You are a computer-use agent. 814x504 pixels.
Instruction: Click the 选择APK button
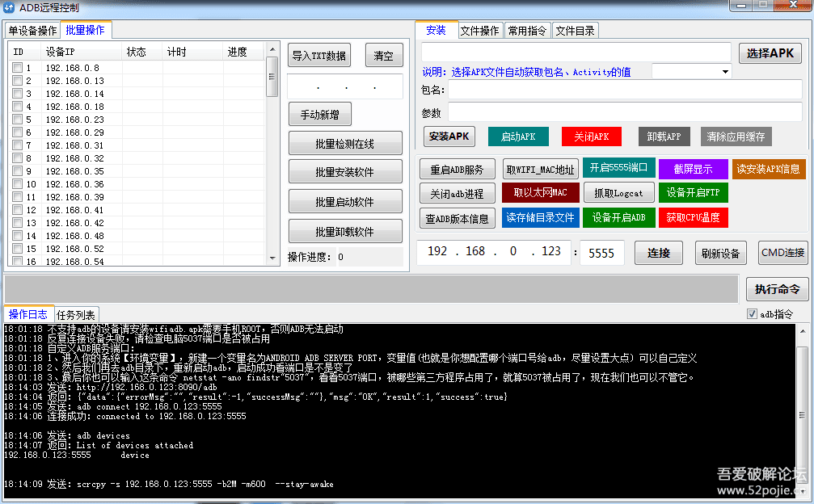[x=770, y=53]
